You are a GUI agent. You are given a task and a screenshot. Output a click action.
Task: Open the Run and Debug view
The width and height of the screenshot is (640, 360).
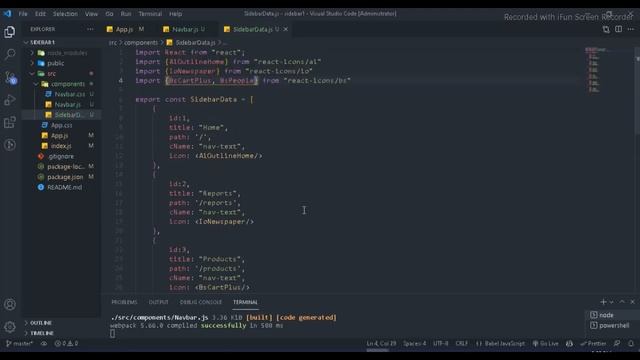10,100
